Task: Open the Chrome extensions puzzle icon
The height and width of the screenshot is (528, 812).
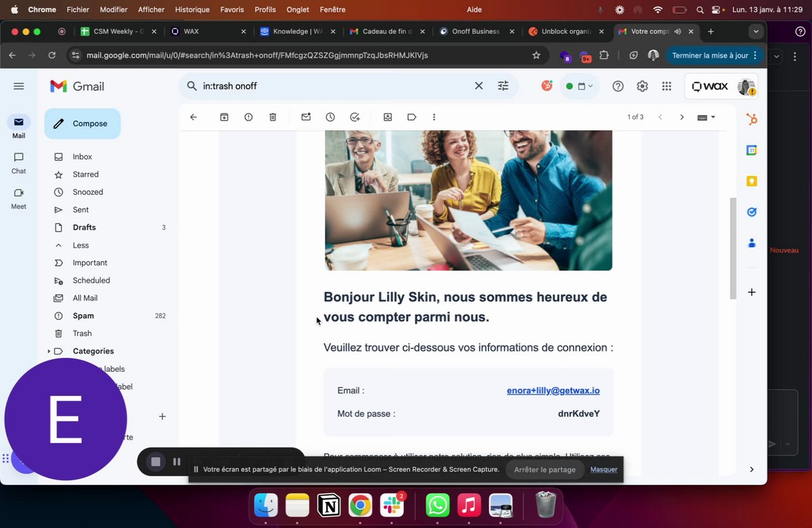Action: tap(604, 55)
